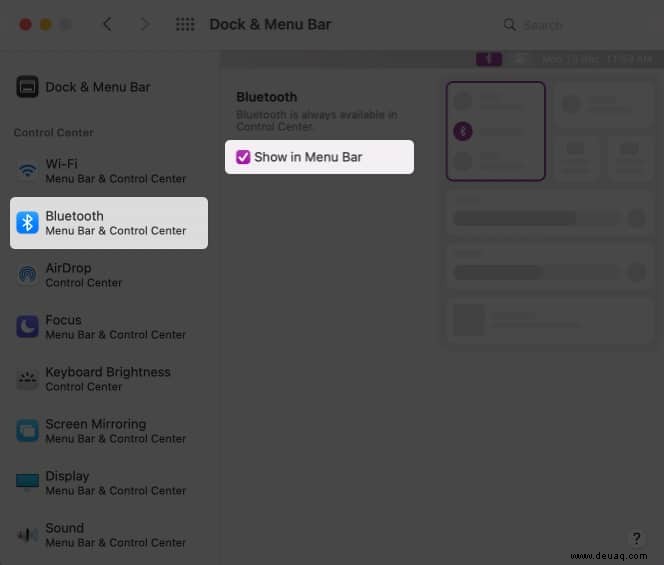Viewport: 664px width, 565px height.
Task: Click 'Bluetooth is always available' description
Action: coord(317,121)
